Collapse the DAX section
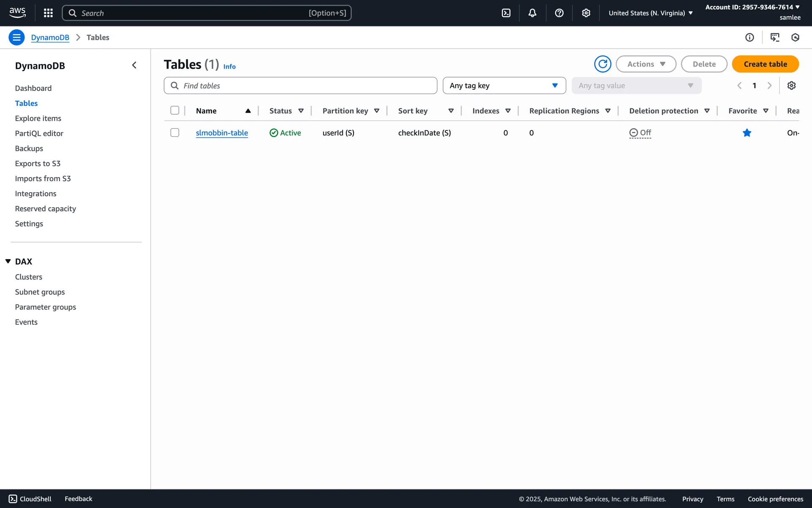The image size is (812, 508). (8, 261)
